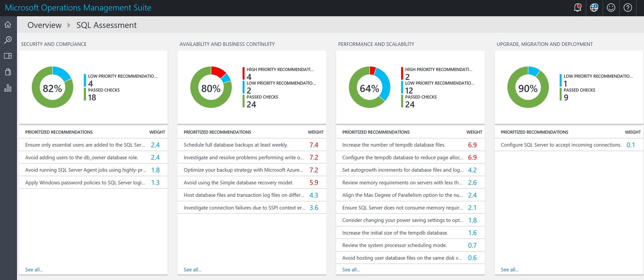
Task: Open 'Configure the tempdb database to reduce' row
Action: tap(410, 157)
